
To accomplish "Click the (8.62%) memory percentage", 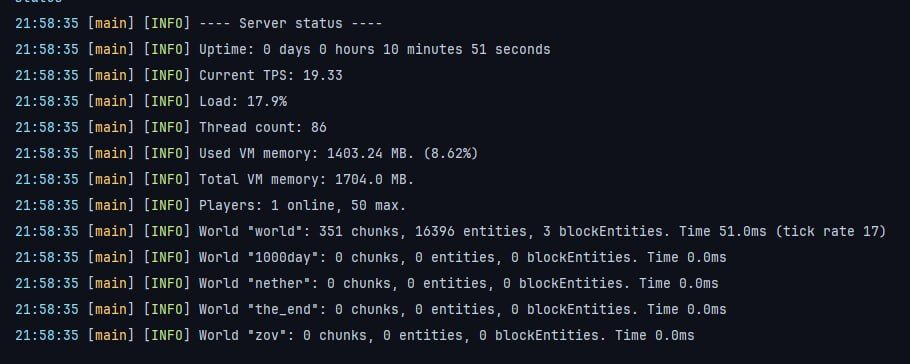I will (450, 153).
